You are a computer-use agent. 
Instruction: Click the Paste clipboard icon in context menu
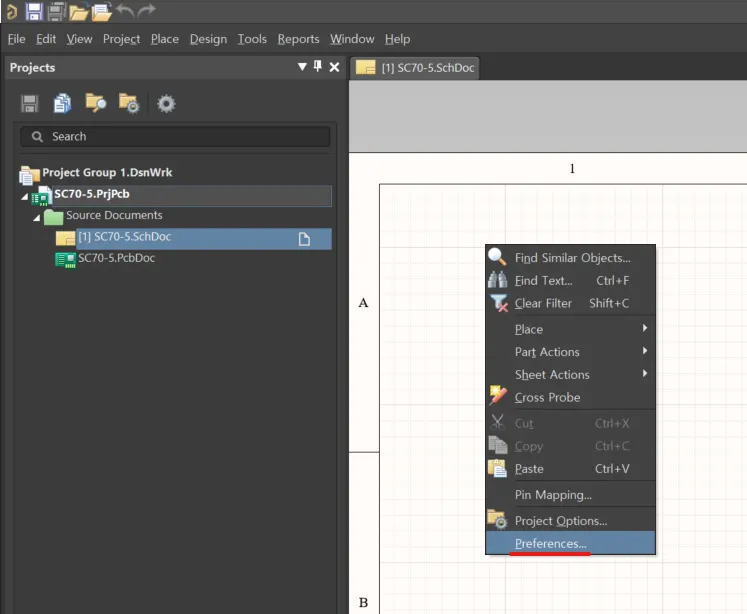[497, 468]
